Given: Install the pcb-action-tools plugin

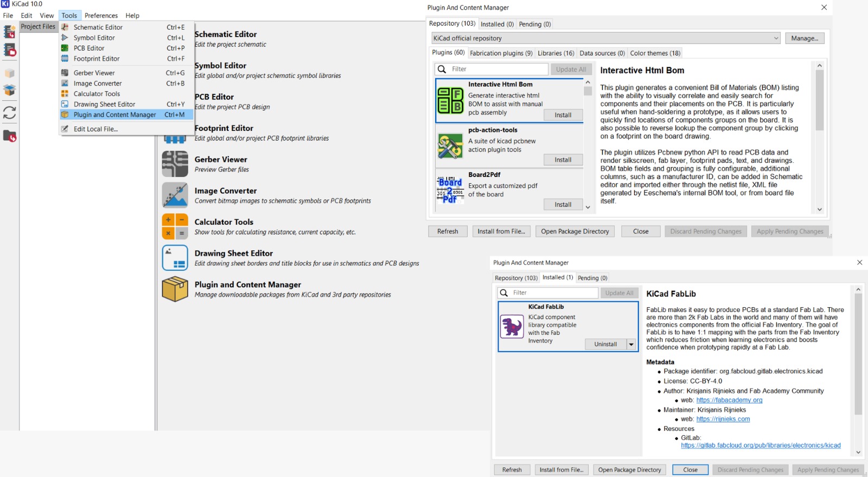Looking at the screenshot, I should pos(563,160).
